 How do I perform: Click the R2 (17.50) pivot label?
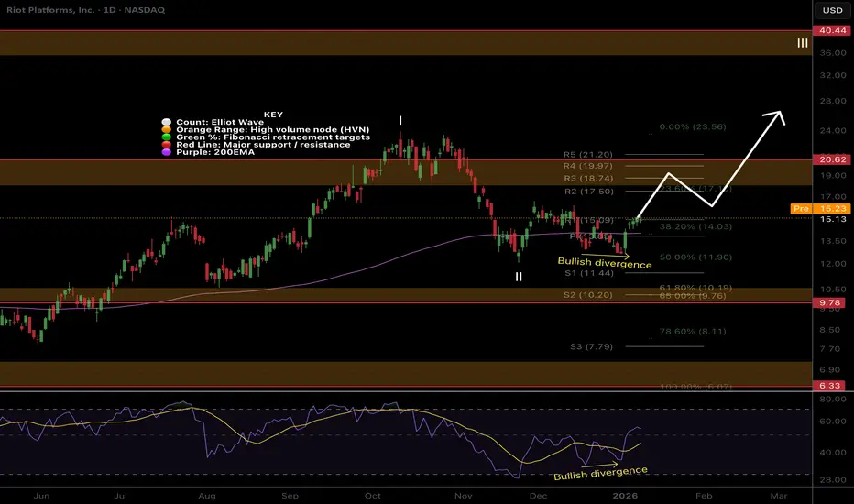[x=589, y=192]
